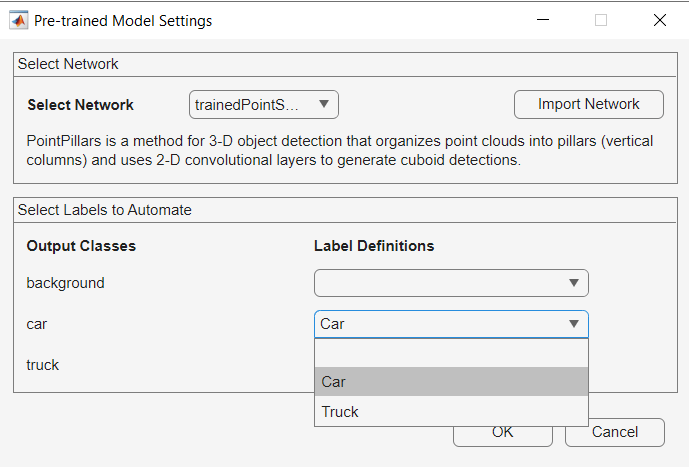Collapse the open car label dropdown arrow

574,324
